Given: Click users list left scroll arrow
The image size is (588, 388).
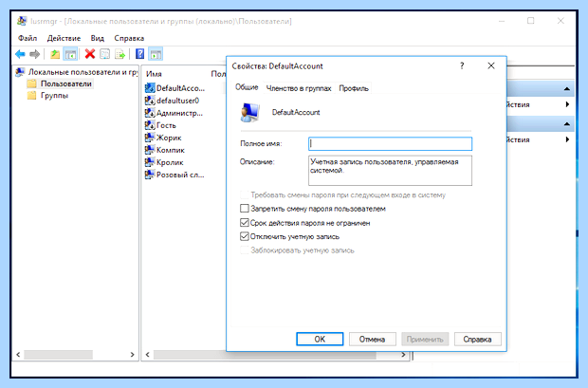Looking at the screenshot, I should [147, 355].
